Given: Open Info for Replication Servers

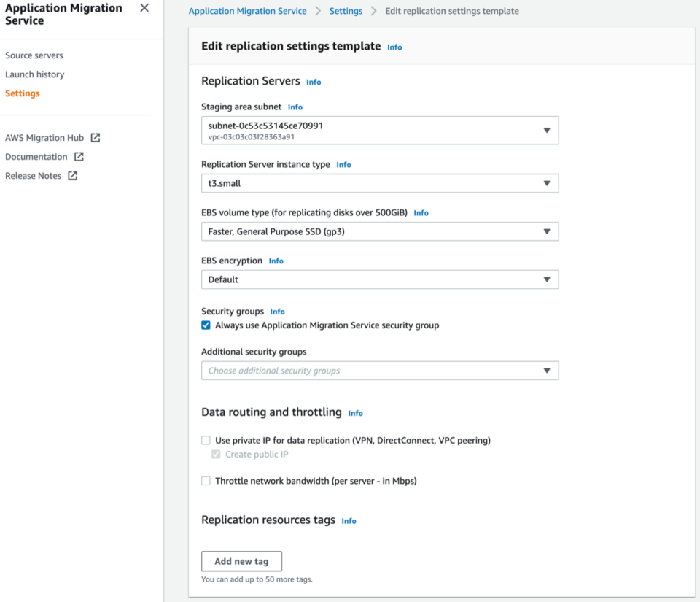Looking at the screenshot, I should click(314, 82).
